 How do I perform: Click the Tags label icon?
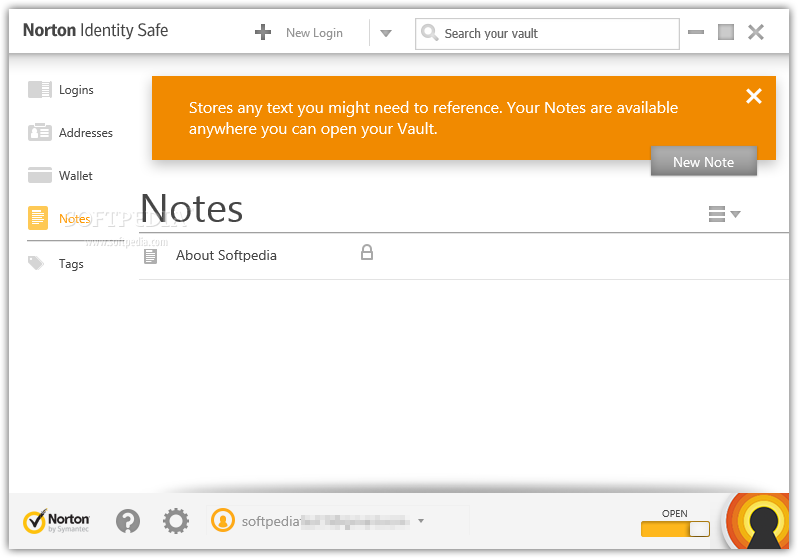click(36, 263)
